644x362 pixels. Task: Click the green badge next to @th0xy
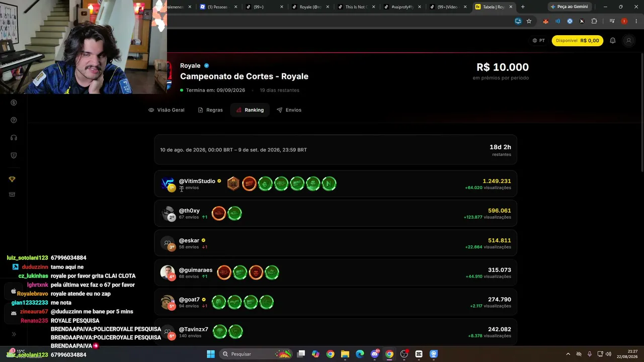[235, 214]
